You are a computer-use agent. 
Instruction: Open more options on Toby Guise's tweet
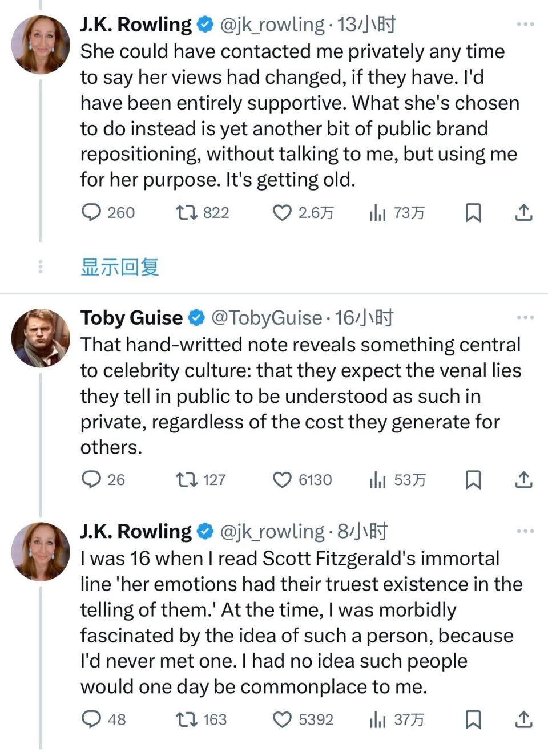pos(525,317)
